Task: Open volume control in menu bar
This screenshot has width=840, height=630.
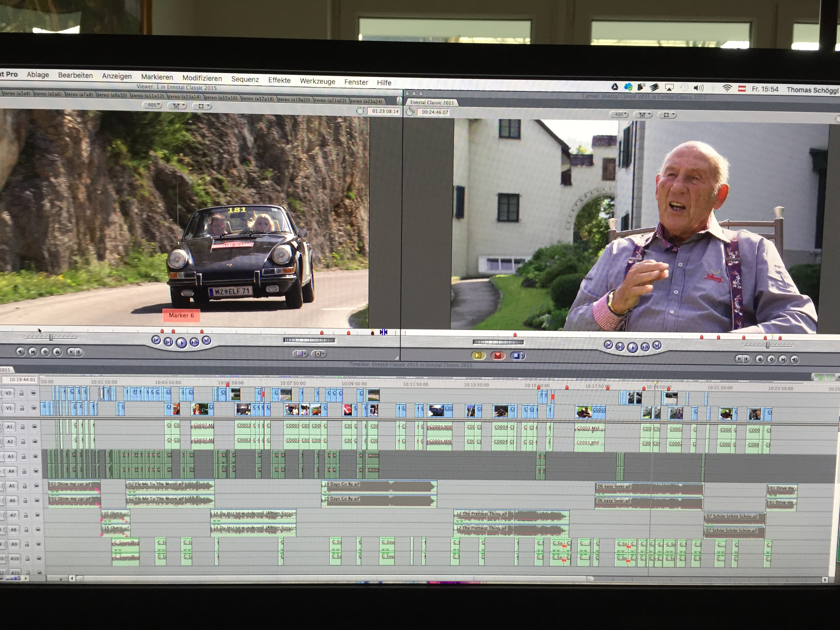Action: (x=698, y=88)
